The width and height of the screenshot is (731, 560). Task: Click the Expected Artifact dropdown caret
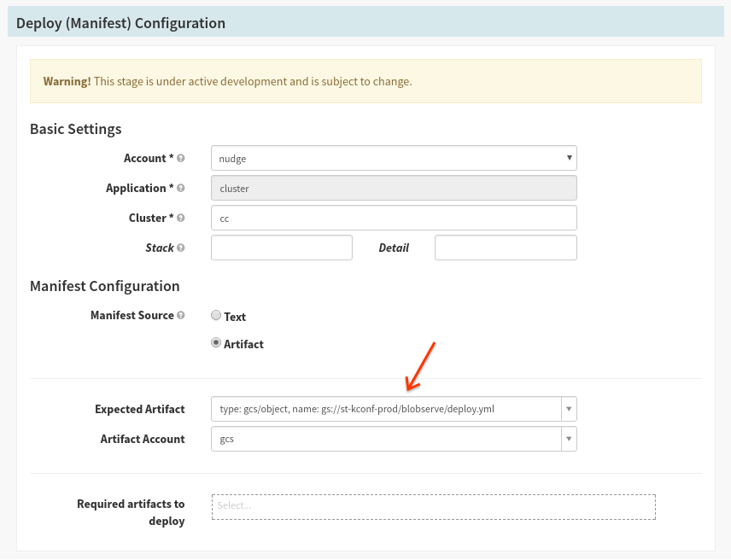coord(568,409)
